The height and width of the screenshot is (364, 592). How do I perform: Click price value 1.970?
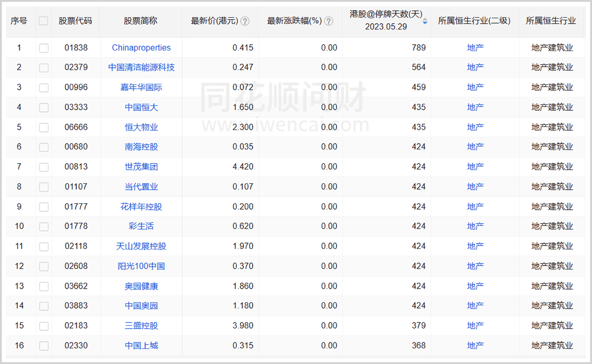point(243,246)
